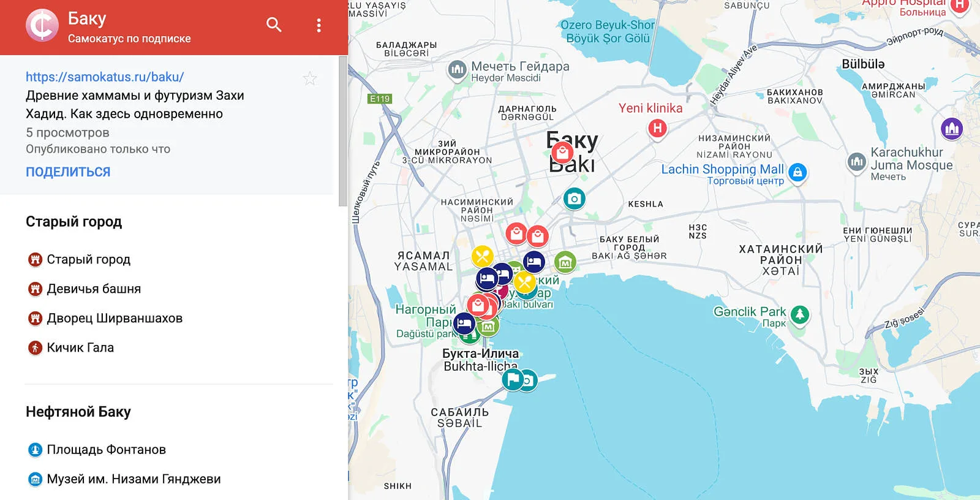
Task: Open the search magnifier in red header
Action: [x=274, y=25]
